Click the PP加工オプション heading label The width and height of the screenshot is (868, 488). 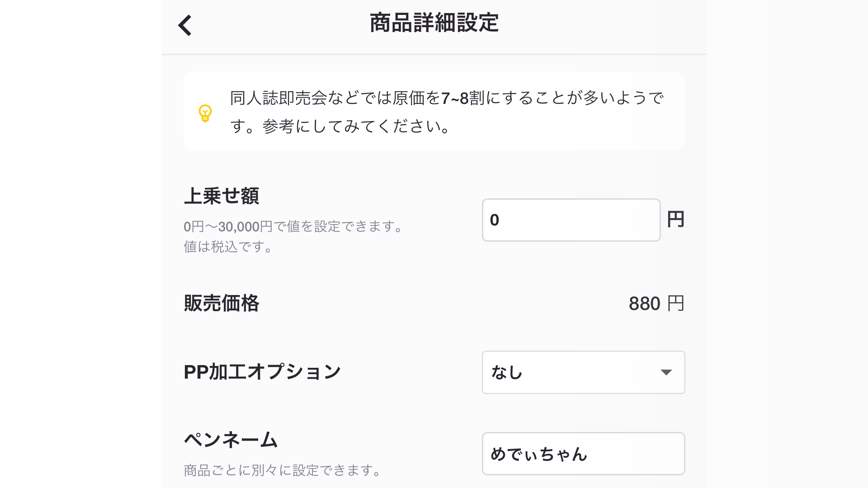[262, 372]
